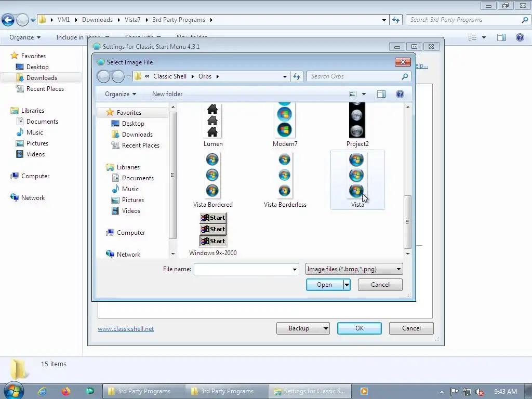Click the Windows Start orb on taskbar
The width and height of the screenshot is (532, 399).
(13, 391)
